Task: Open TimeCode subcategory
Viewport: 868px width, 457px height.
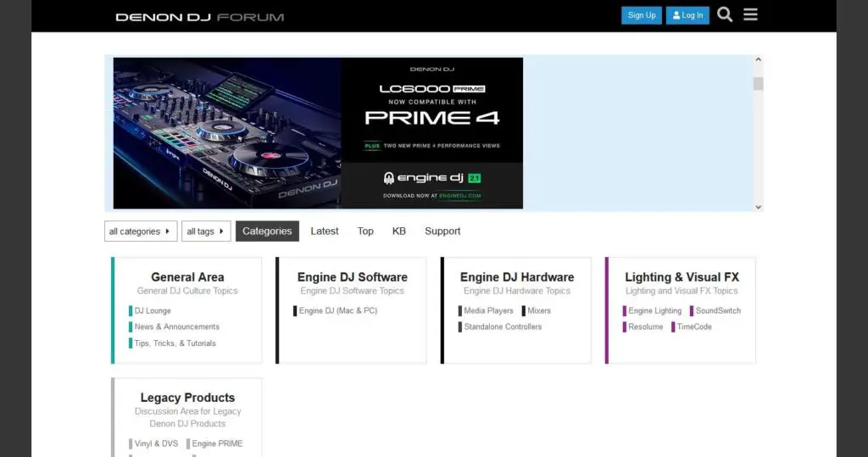Action: pyautogui.click(x=692, y=326)
